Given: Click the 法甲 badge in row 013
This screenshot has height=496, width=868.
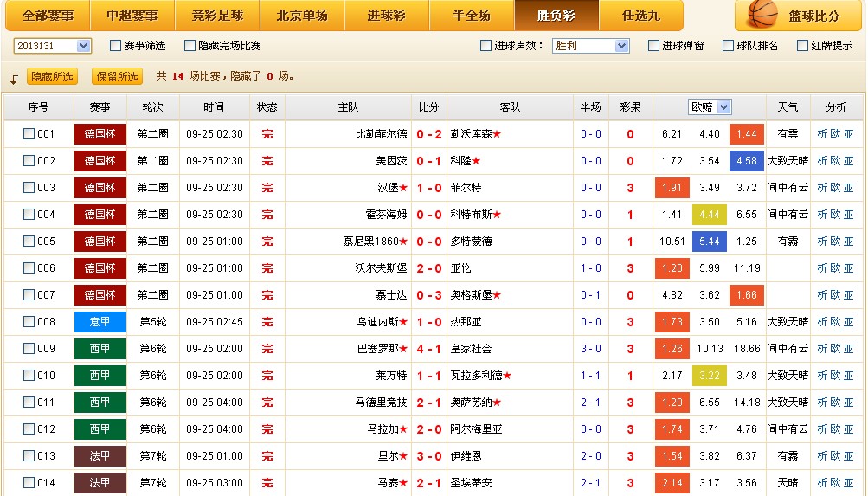Looking at the screenshot, I should pyautogui.click(x=100, y=456).
